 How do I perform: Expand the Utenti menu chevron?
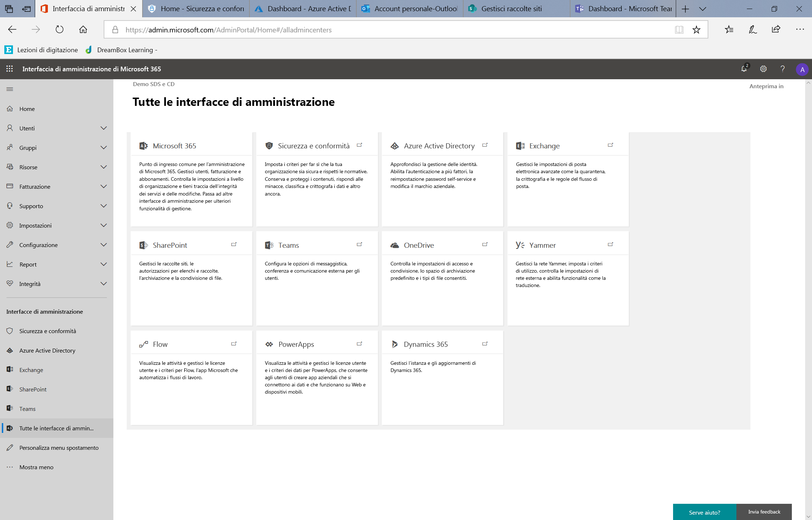[x=104, y=128]
